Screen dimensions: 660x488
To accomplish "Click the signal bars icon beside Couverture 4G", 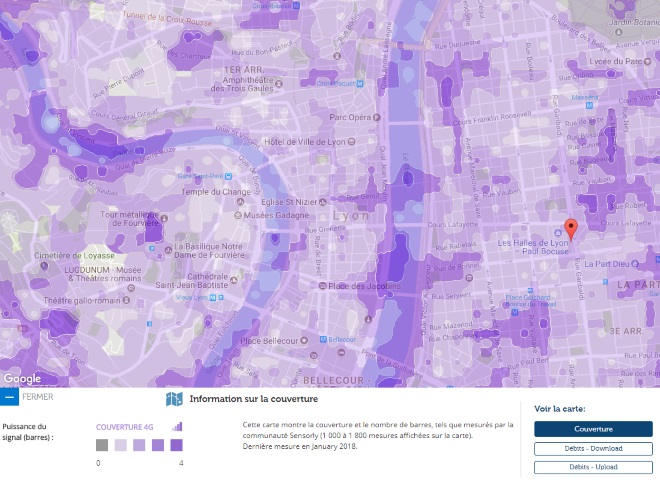I will coord(178,426).
